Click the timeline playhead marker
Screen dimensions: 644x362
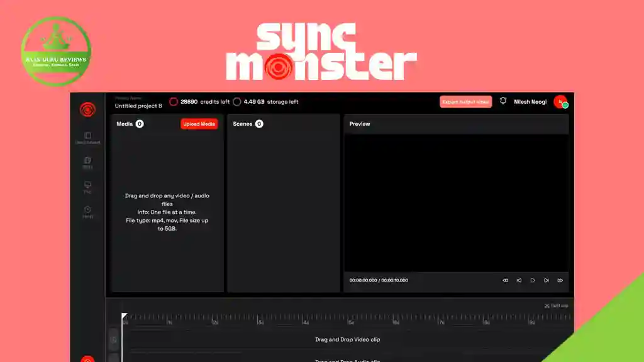[124, 317]
